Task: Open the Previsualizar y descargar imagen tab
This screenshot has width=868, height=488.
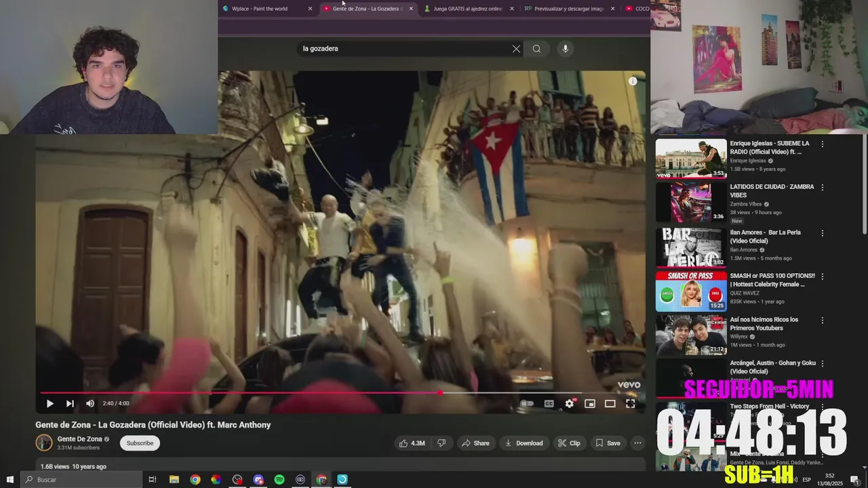Action: [x=569, y=9]
